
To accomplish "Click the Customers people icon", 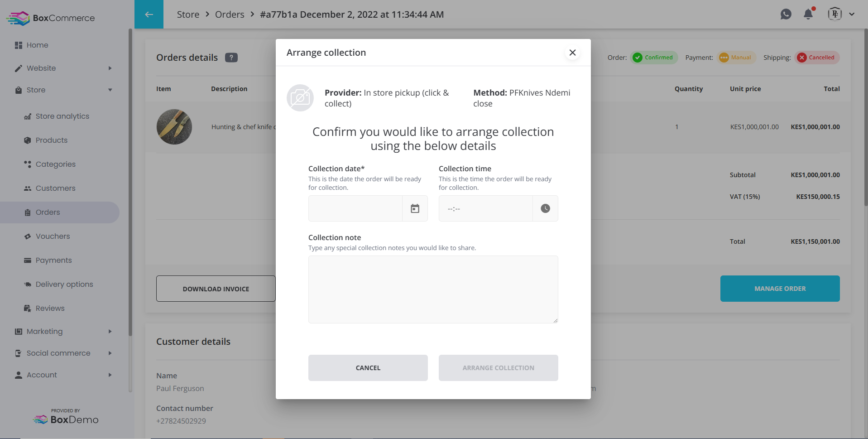I will [x=28, y=188].
